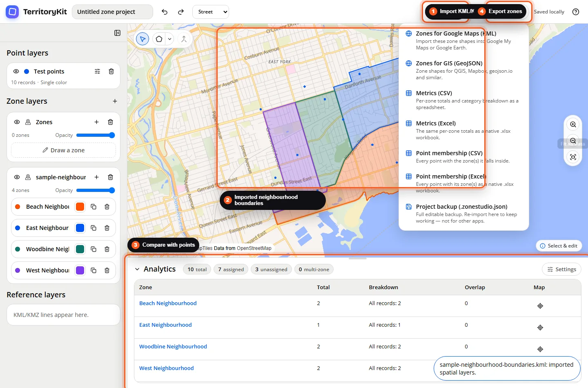Image resolution: width=588 pixels, height=388 pixels.
Task: Click the sample-neighbour layer name
Action: click(x=61, y=177)
